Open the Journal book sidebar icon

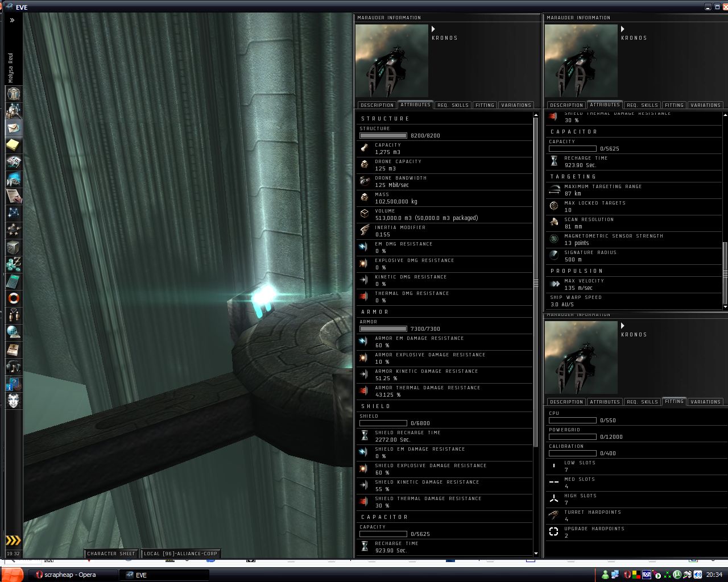pyautogui.click(x=14, y=350)
